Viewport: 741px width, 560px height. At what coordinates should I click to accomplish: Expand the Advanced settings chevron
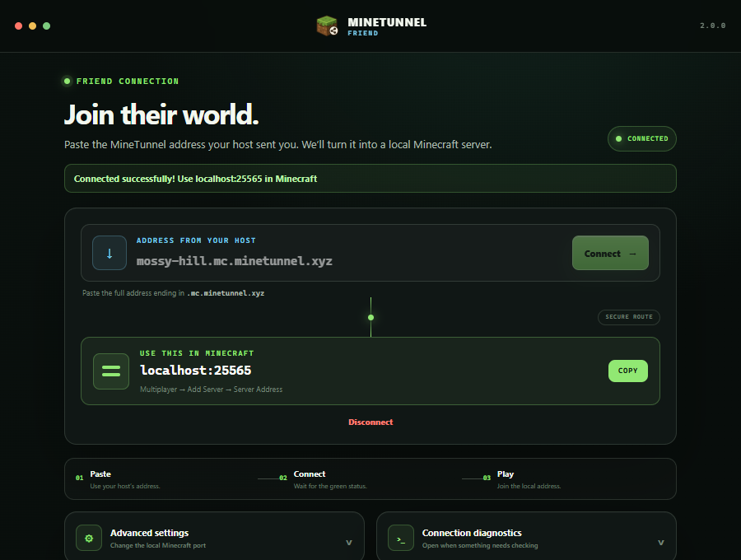(x=349, y=543)
